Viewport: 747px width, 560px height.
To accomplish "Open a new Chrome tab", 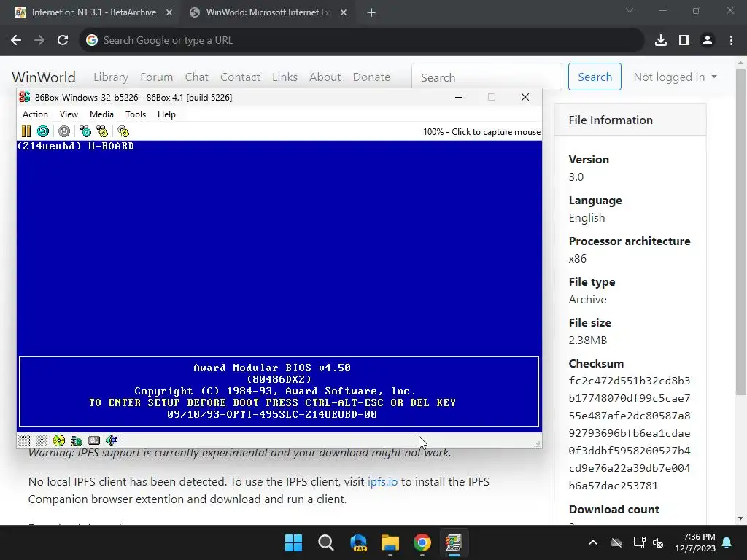I will 371,13.
